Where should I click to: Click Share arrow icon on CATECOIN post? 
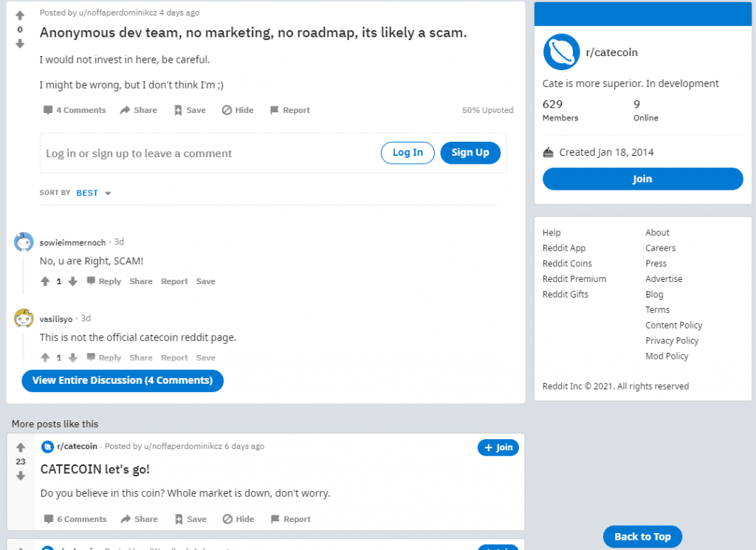[x=126, y=519]
